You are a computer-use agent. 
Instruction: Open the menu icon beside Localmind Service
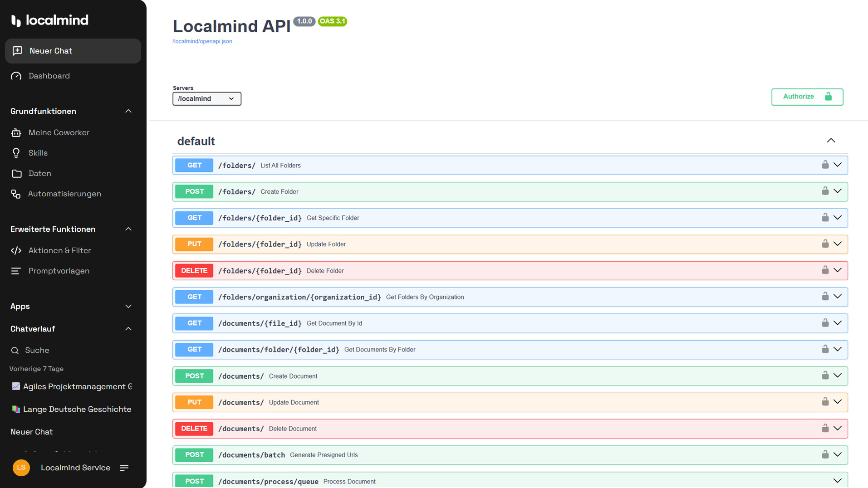pyautogui.click(x=124, y=468)
